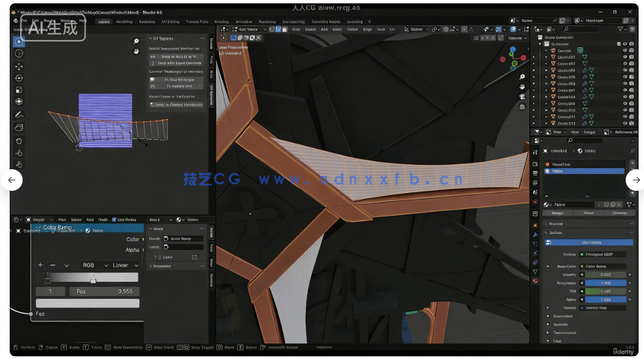Hide Circle.001 in the Outliner
Image resolution: width=644 pixels, height=359 pixels.
pos(625,57)
